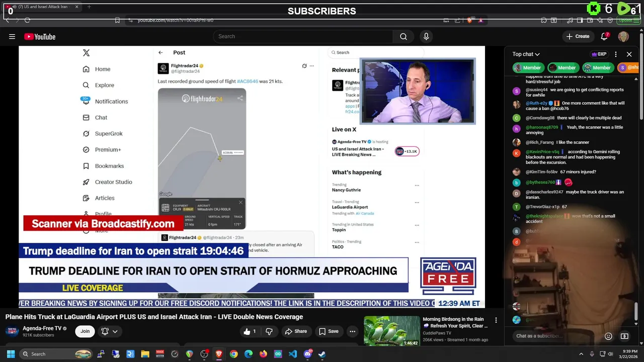Screen dimensions: 644x362
Task: Reload the page
Action: point(27,20)
